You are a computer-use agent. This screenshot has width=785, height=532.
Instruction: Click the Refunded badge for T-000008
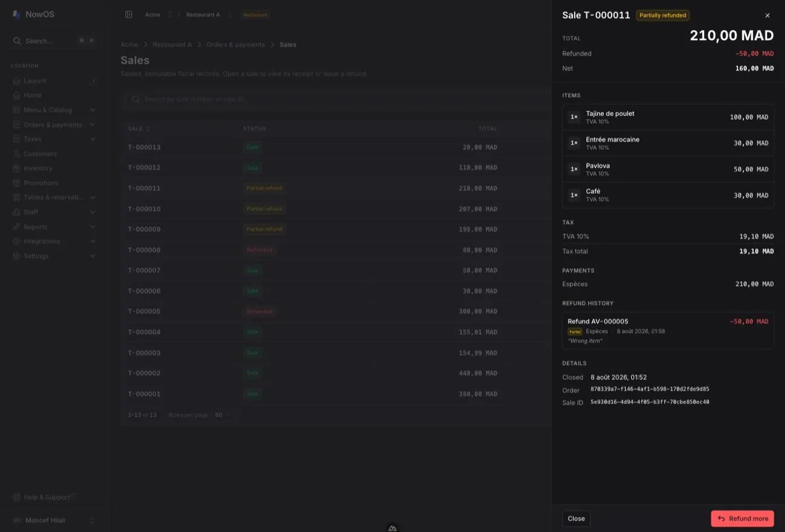click(260, 250)
